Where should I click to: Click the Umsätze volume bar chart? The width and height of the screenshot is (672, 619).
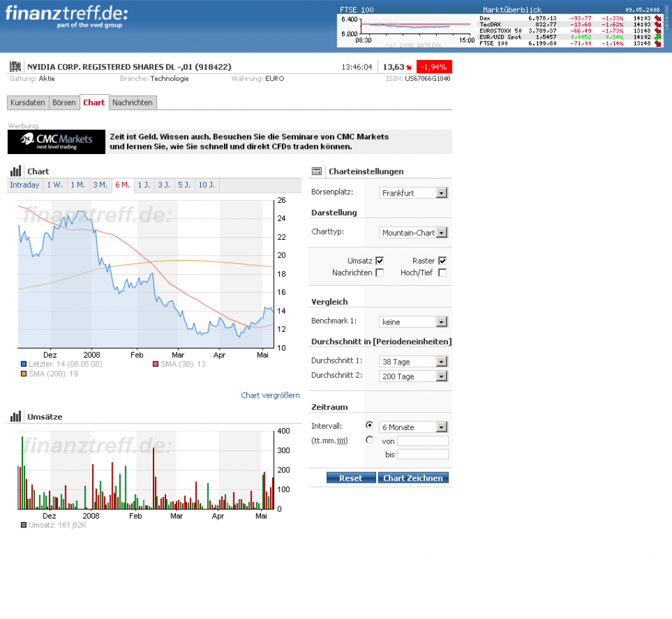[146, 470]
